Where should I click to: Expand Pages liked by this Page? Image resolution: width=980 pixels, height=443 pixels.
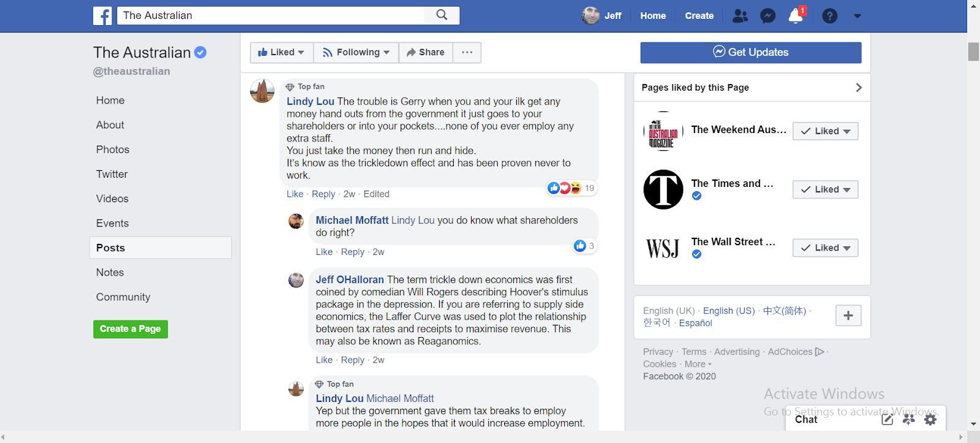[x=858, y=88]
